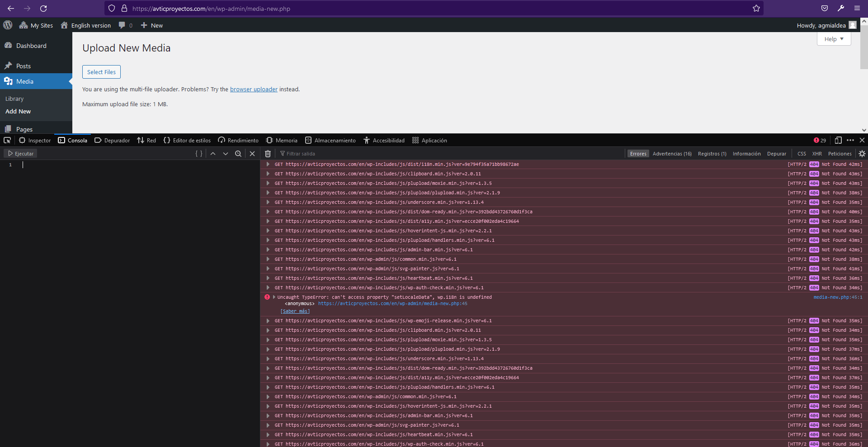Expand the first common.min.js request row
This screenshot has width=868, height=447.
click(x=268, y=259)
